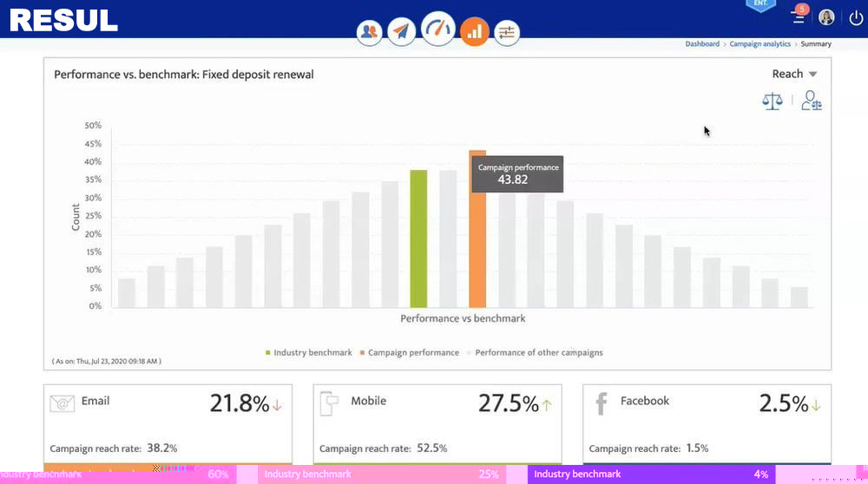Viewport: 868px width, 484px height.
Task: Go to Dashboard breadcrumb link
Action: (x=702, y=43)
